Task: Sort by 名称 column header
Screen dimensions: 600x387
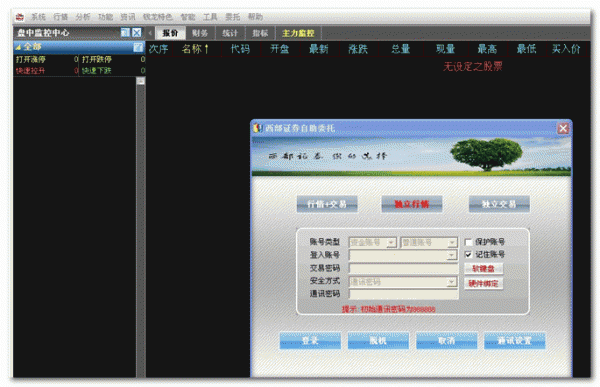Action: [195, 49]
